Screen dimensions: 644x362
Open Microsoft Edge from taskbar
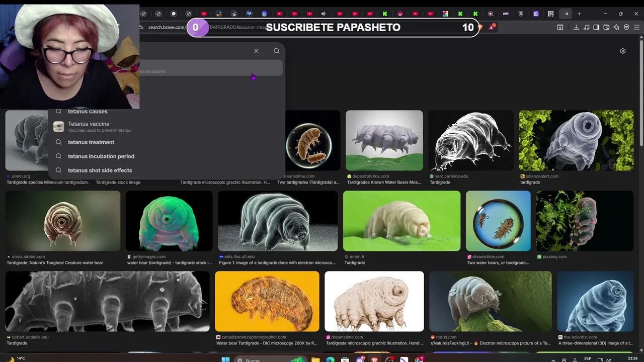[x=330, y=360]
